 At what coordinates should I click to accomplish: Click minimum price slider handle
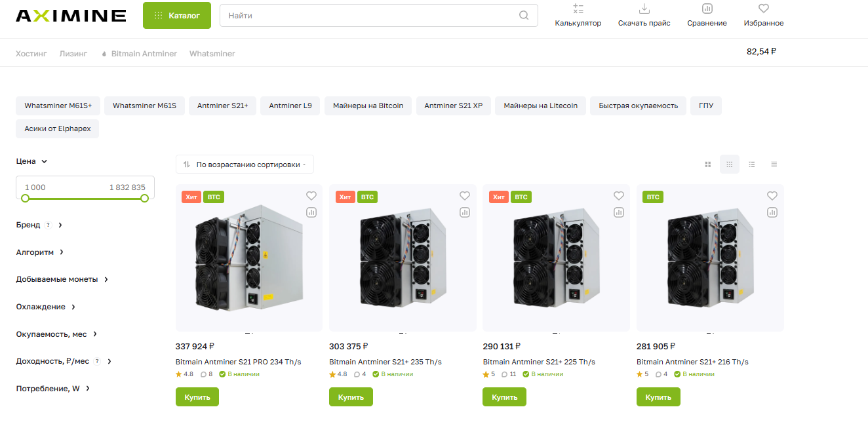pyautogui.click(x=25, y=198)
